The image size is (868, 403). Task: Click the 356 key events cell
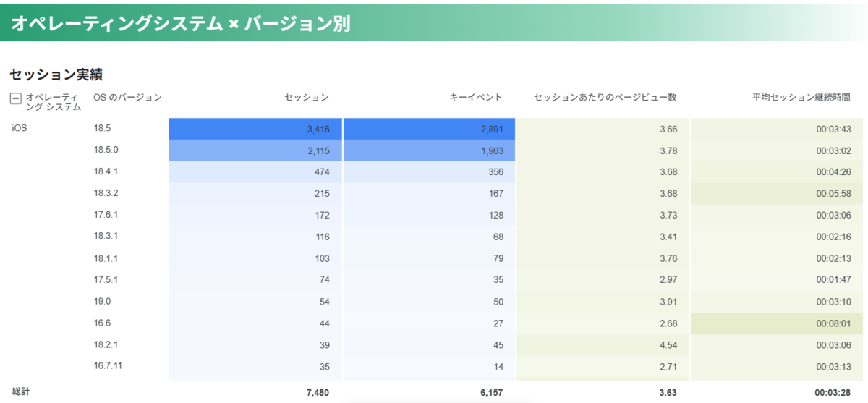click(429, 172)
